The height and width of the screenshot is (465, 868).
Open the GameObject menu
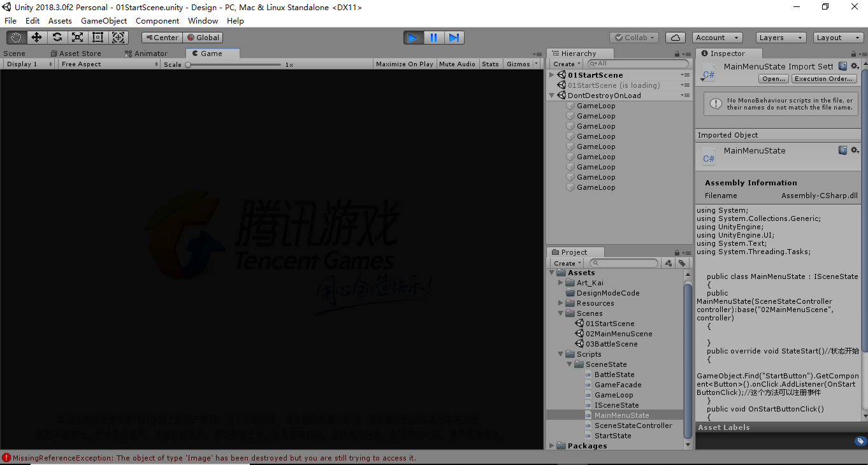[x=104, y=20]
